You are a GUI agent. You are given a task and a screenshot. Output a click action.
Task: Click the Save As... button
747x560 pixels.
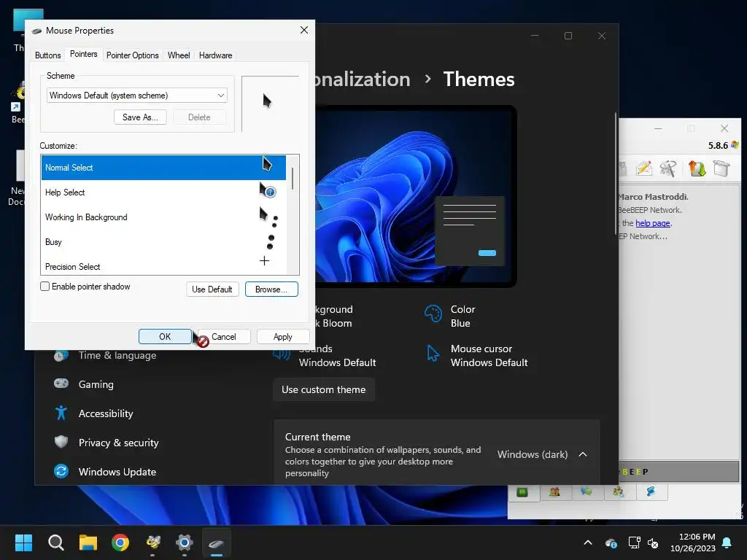pyautogui.click(x=140, y=117)
